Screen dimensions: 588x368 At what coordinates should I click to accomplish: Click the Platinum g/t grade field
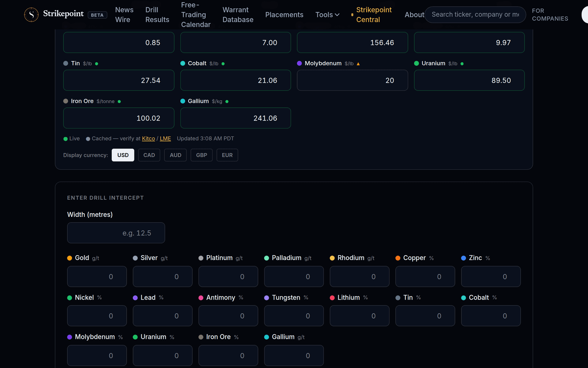pyautogui.click(x=228, y=277)
